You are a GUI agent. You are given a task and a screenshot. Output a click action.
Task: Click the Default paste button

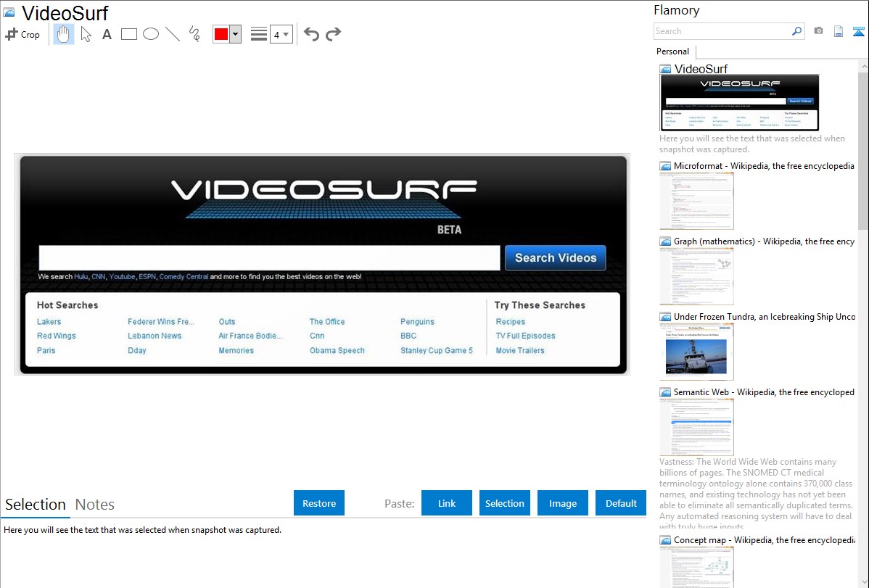pyautogui.click(x=621, y=503)
